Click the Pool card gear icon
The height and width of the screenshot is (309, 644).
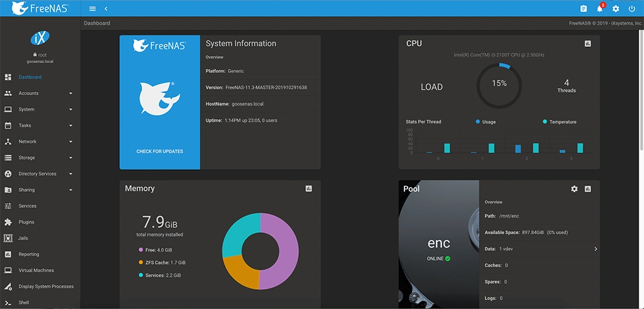pyautogui.click(x=574, y=189)
